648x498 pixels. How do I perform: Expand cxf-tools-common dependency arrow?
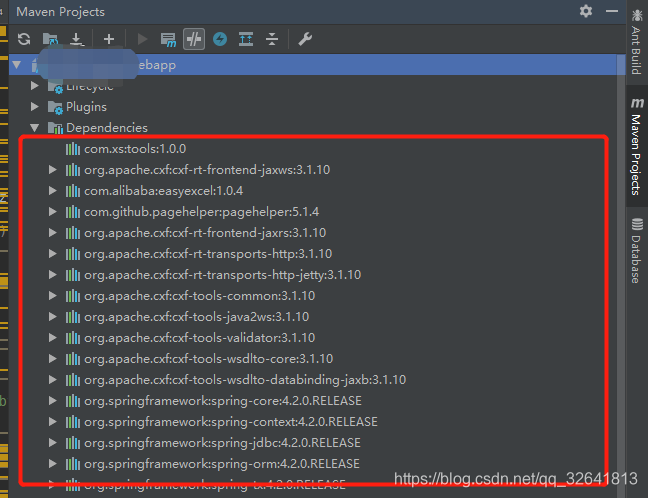[x=52, y=295]
